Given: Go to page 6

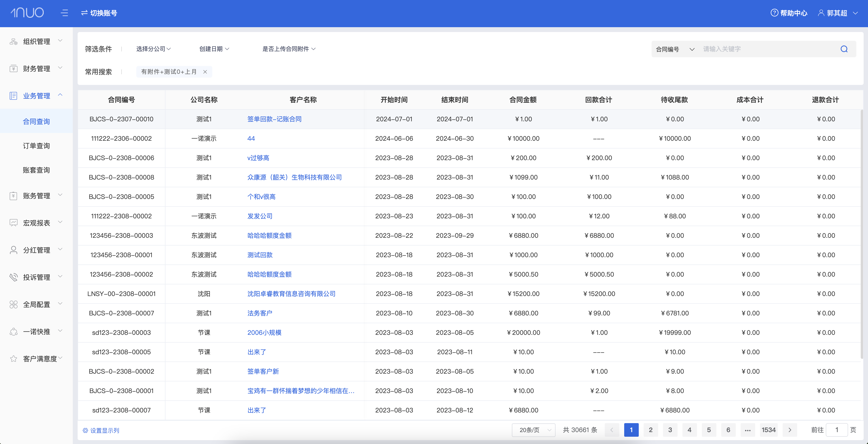Looking at the screenshot, I should coord(728,430).
